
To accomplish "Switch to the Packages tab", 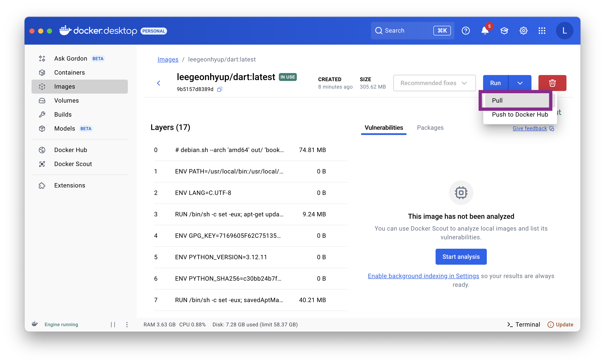I will coord(430,128).
